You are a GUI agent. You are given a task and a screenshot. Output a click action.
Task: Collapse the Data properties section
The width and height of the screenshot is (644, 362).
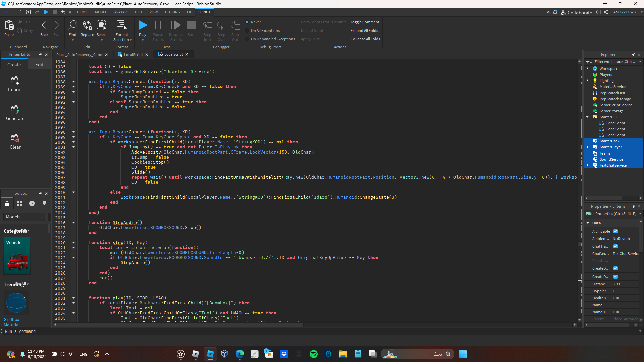click(588, 223)
